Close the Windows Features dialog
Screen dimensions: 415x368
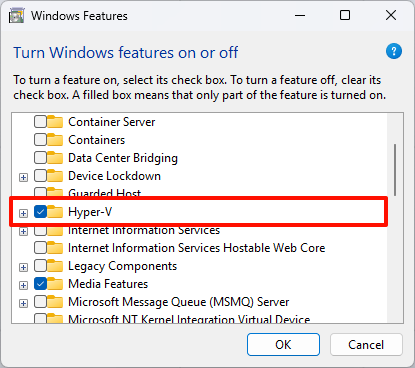point(391,15)
